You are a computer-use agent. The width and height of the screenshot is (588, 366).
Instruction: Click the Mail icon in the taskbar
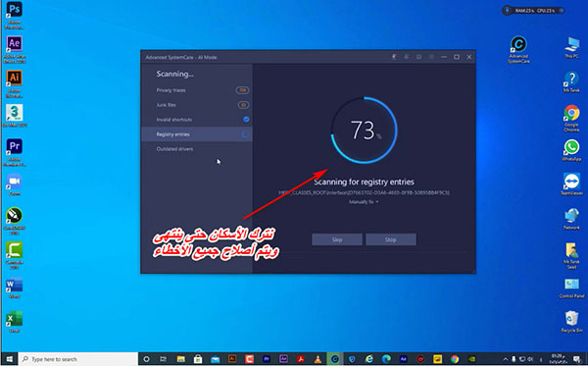(x=216, y=359)
